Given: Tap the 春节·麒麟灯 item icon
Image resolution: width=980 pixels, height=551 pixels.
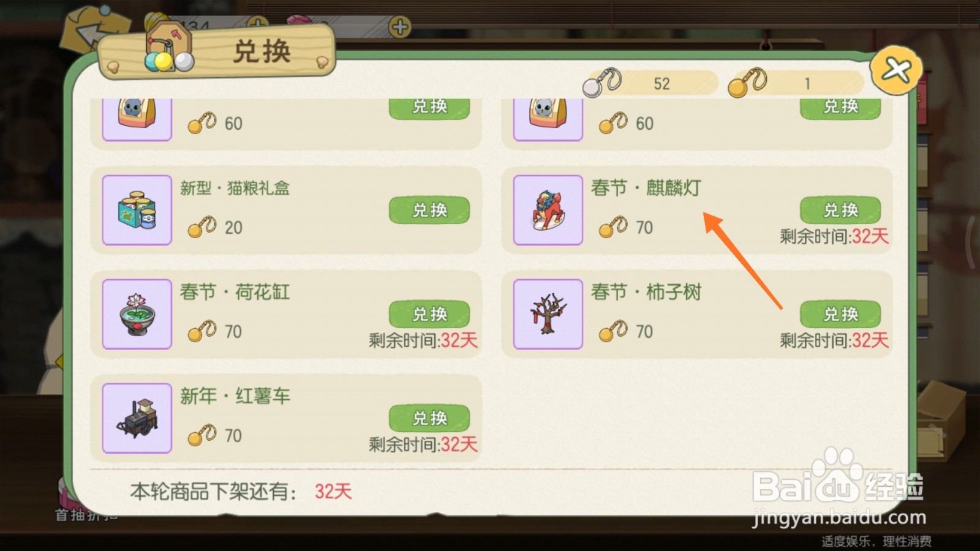Looking at the screenshot, I should [x=548, y=210].
